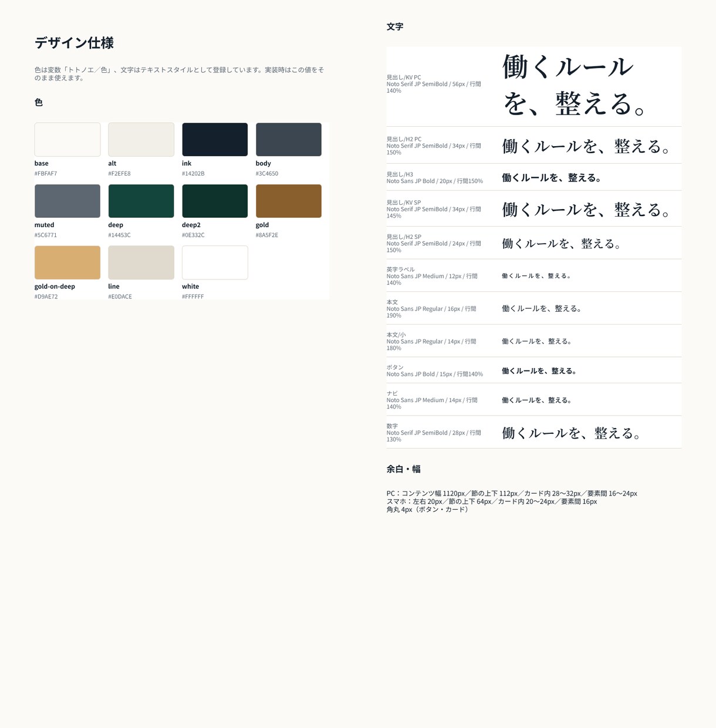Click the base color swatch
The width and height of the screenshot is (716, 728).
[x=67, y=140]
